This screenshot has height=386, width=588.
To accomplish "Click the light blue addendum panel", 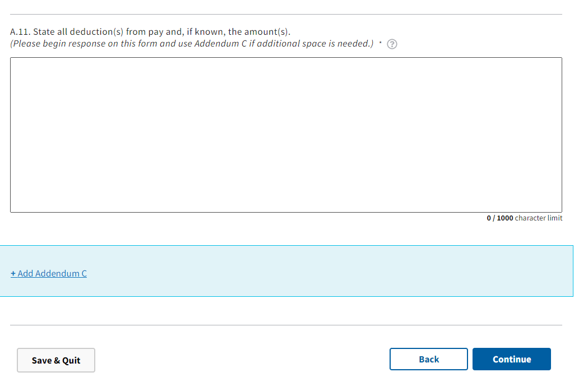I will coord(336,270).
